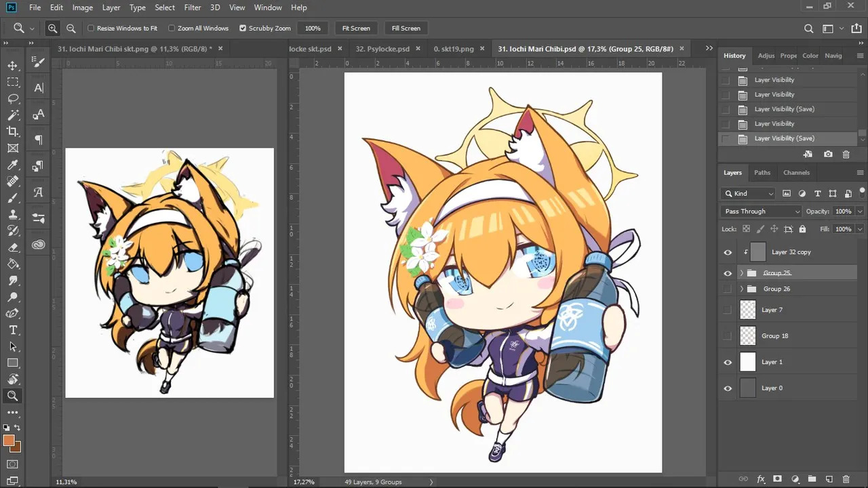Expand the Group 26 folder
The width and height of the screenshot is (868, 488).
pyautogui.click(x=741, y=289)
